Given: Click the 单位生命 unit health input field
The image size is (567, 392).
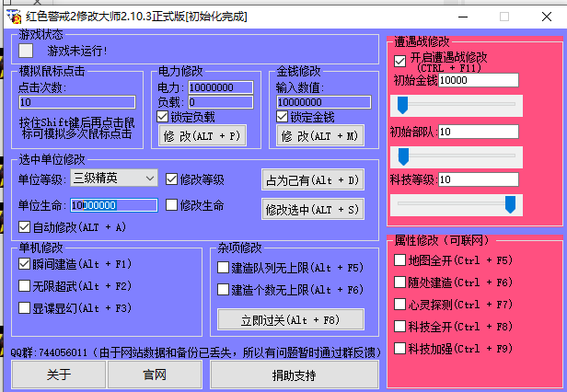Looking at the screenshot, I should tap(113, 205).
